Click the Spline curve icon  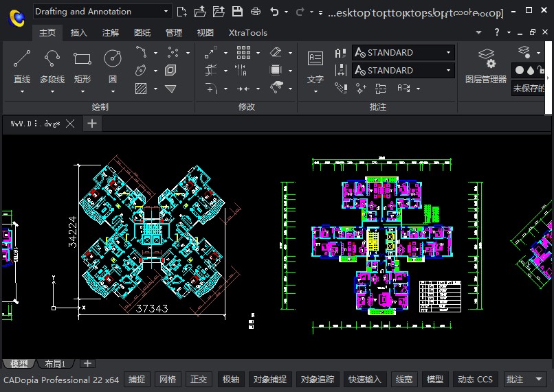click(141, 52)
